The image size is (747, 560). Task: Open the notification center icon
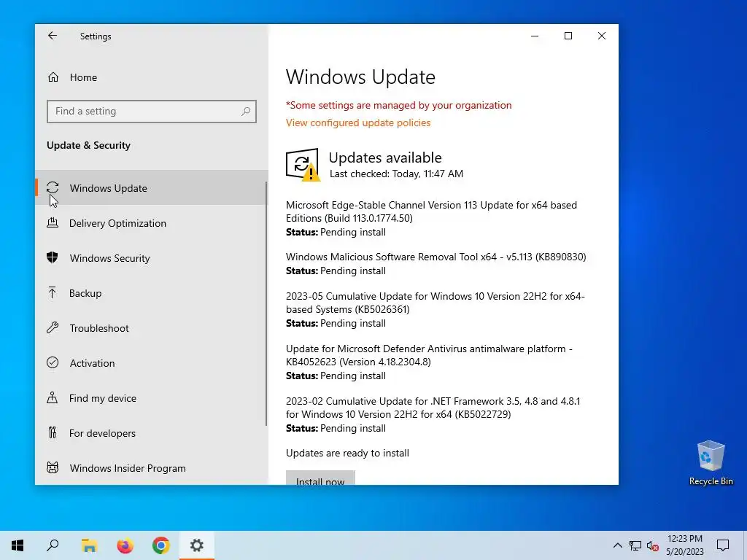[723, 545]
